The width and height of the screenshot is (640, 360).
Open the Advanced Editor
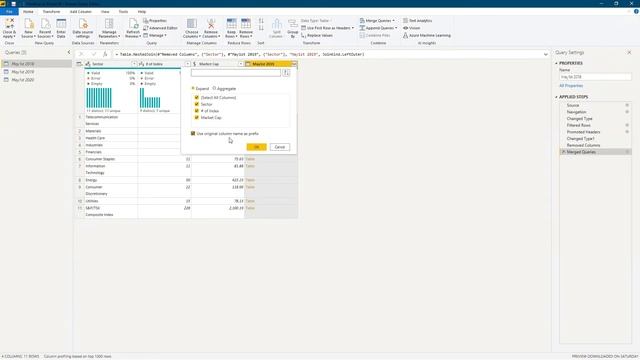tap(160, 28)
